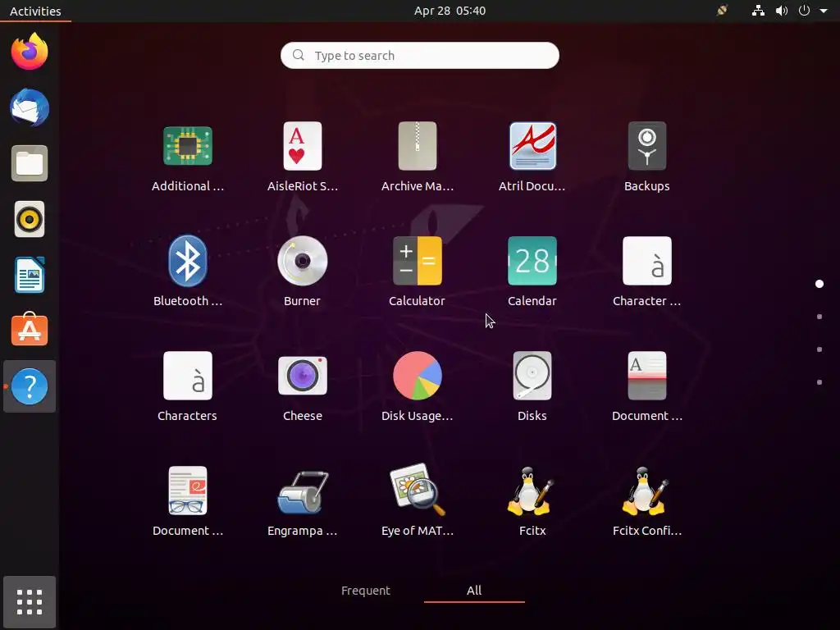Open Ubuntu Software from the dock
Image resolution: width=840 pixels, height=630 pixels.
(x=30, y=330)
